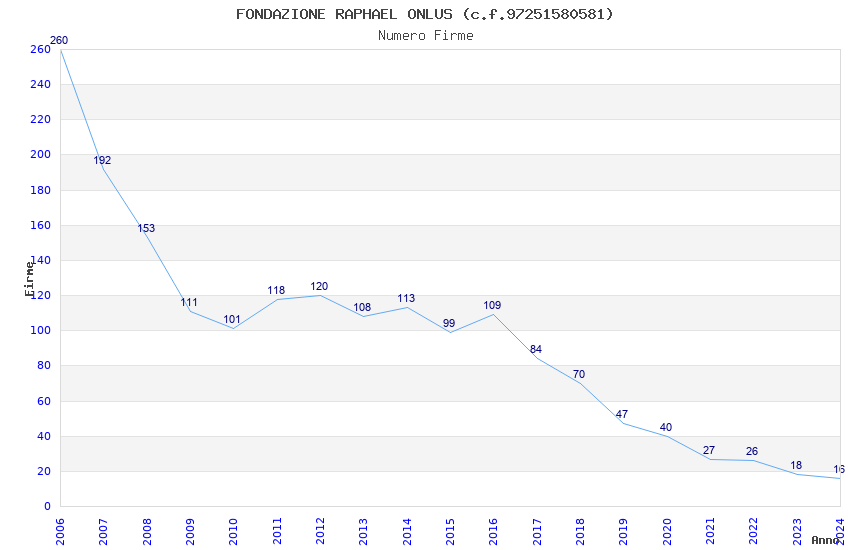Image resolution: width=850 pixels, height=550 pixels.
Task: Select the data label 109
Action: click(492, 305)
